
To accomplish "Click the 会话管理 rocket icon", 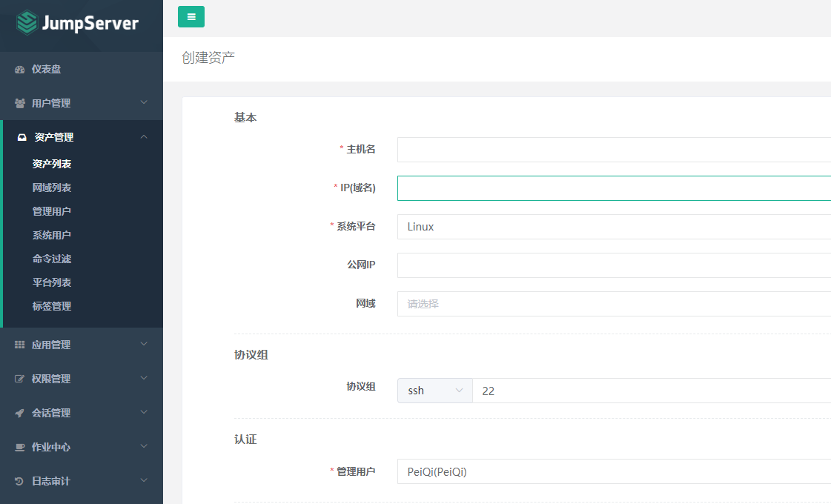I will [20, 414].
